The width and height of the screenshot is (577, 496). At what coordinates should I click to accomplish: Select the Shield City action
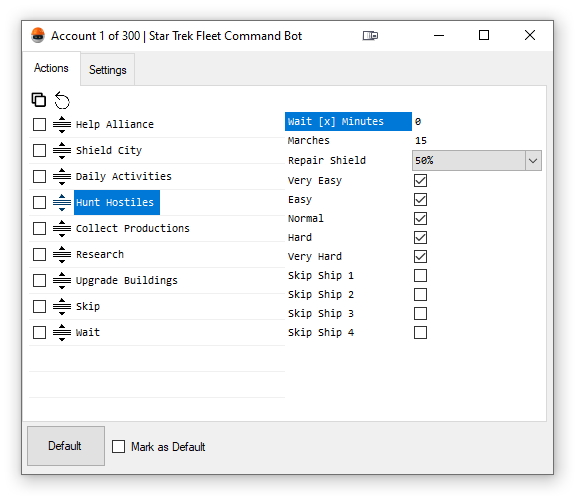109,150
